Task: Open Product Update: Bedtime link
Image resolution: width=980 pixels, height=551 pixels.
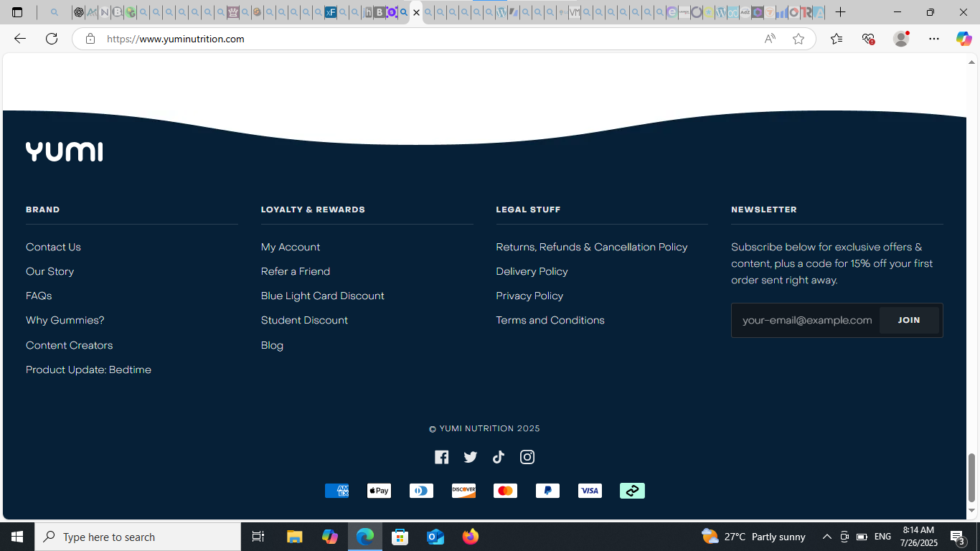Action: pos(88,369)
